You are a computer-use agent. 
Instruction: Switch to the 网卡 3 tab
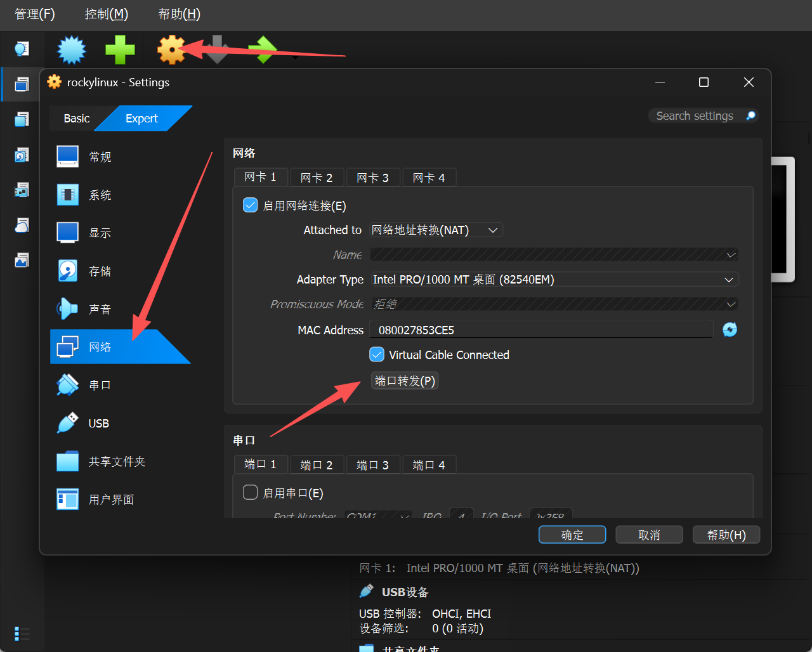click(373, 178)
